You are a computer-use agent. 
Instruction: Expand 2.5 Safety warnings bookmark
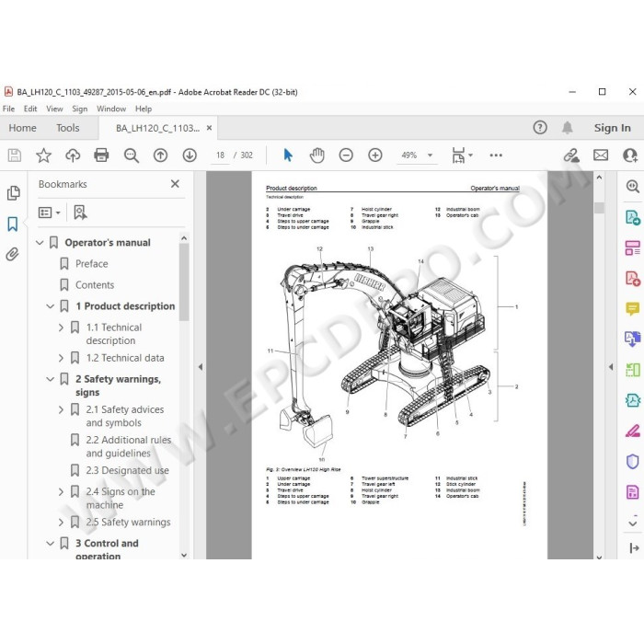click(62, 523)
